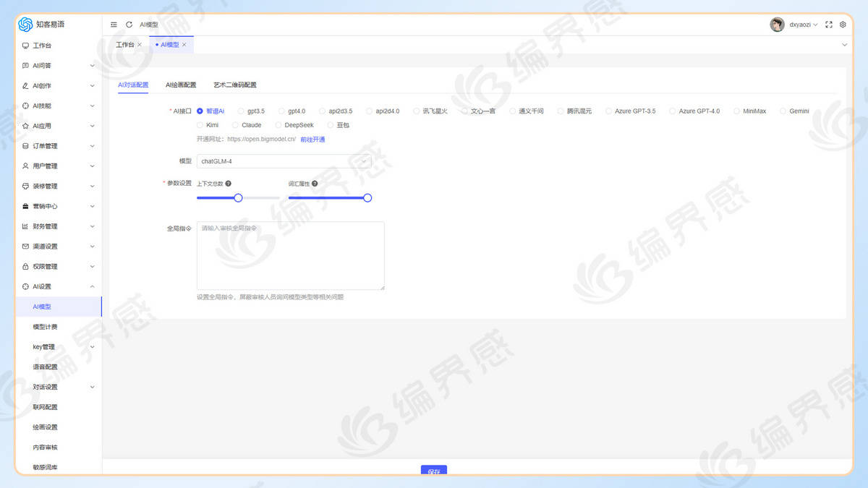868x488 pixels.
Task: Click the 保存 button
Action: coord(434,470)
